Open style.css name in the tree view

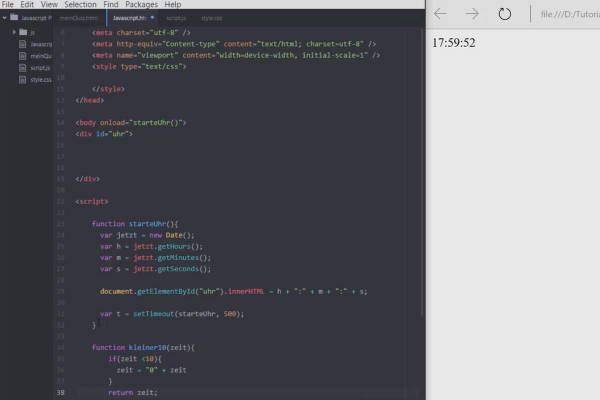41,80
